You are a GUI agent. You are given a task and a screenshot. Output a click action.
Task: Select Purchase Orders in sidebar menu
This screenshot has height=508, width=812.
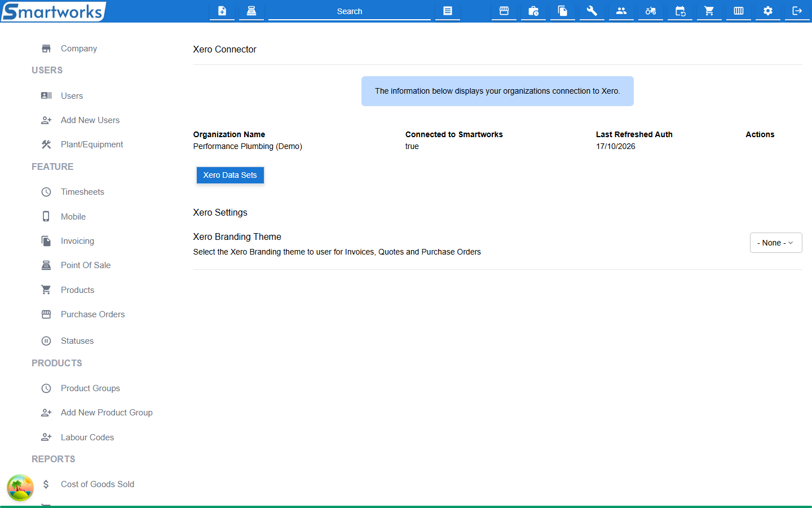pos(92,314)
